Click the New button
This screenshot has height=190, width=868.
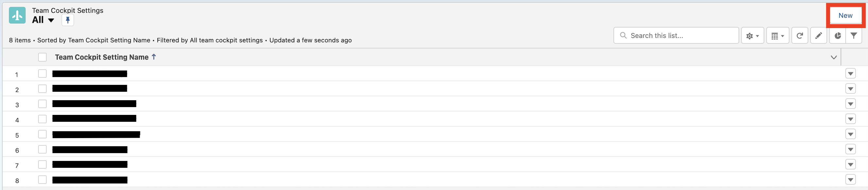[x=845, y=15]
